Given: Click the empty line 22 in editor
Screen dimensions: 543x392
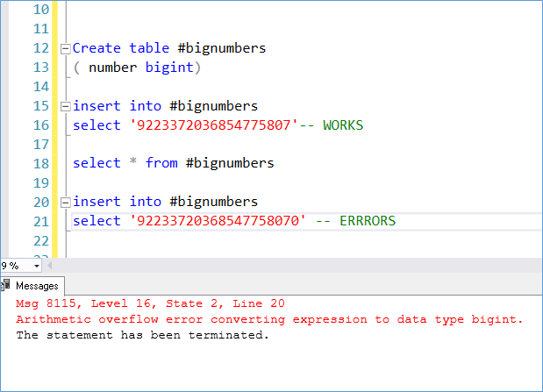Looking at the screenshot, I should click(304, 240).
